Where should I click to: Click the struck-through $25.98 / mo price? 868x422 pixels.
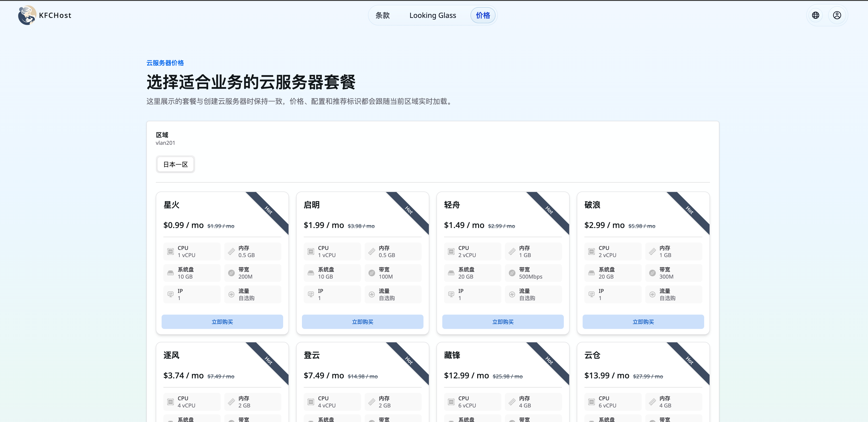click(x=507, y=377)
